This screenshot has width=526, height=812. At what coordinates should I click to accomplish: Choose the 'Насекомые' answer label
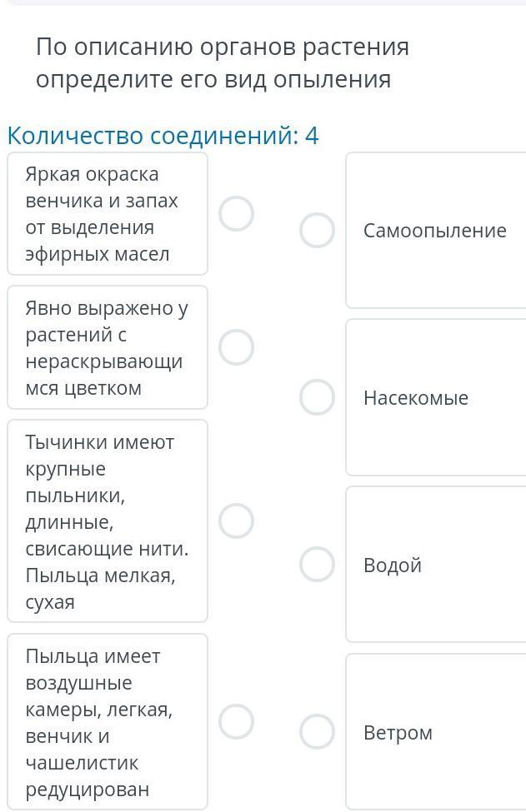click(415, 398)
